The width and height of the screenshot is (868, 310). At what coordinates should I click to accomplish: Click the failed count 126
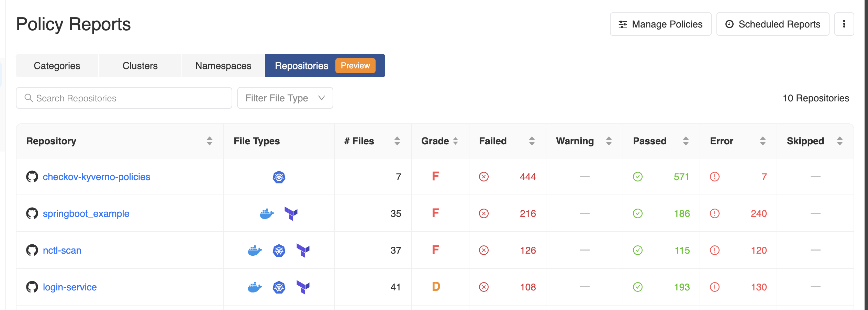tap(528, 250)
